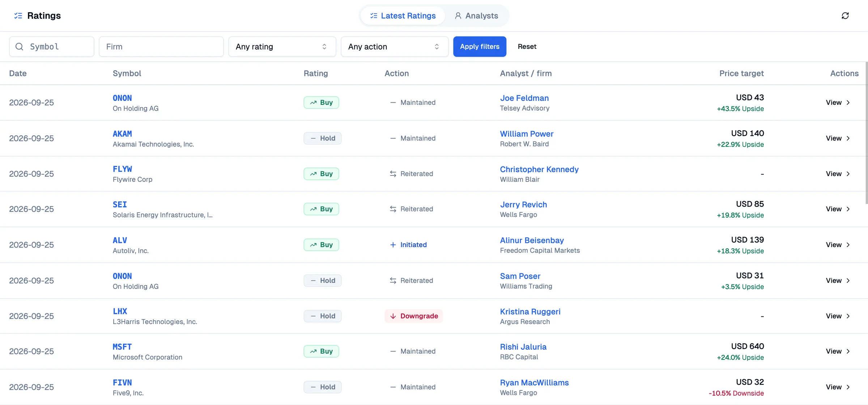Click the Rating column header
This screenshot has width=868, height=405.
click(x=316, y=73)
